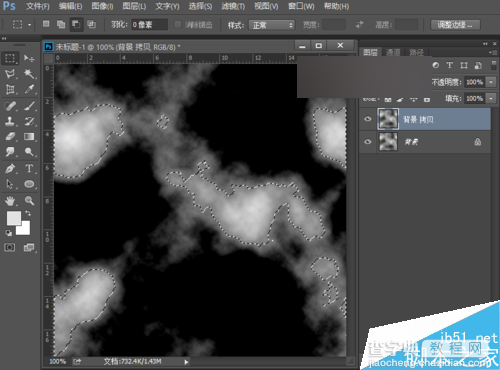Collapse the right panel dock arrows
Viewport: 500px width, 370px height.
[485, 44]
